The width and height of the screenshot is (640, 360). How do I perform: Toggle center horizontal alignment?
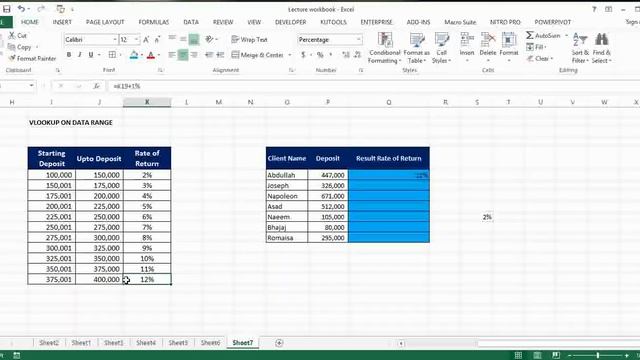click(183, 55)
